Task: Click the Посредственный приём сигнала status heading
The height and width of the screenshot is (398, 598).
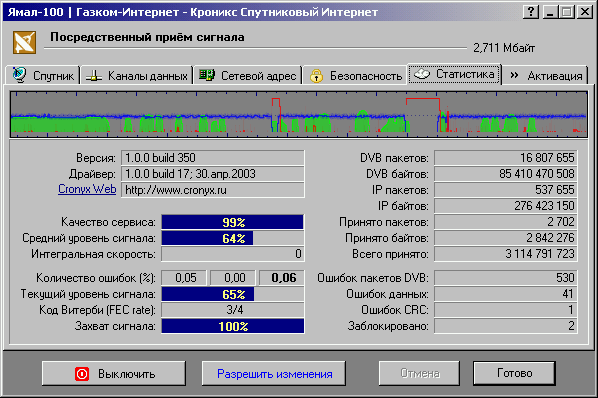Action: click(147, 37)
